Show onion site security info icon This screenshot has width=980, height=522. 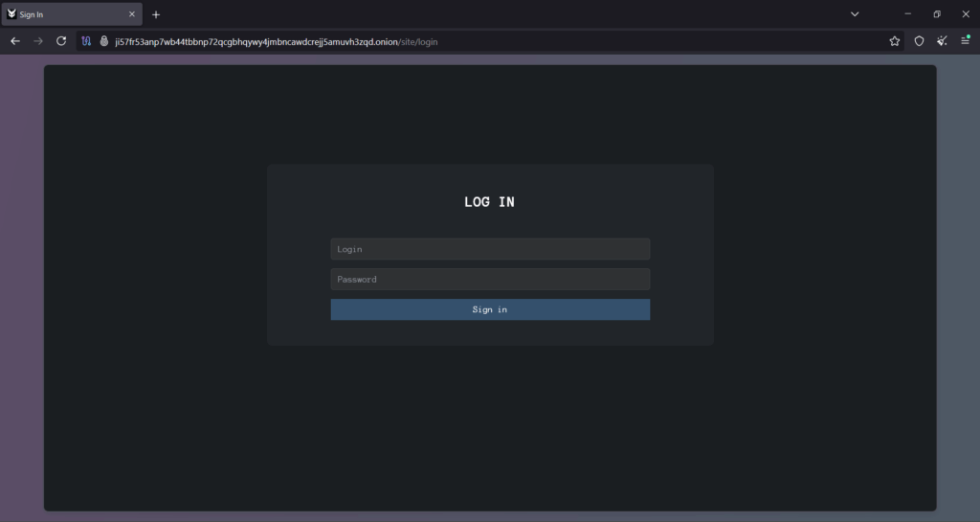pyautogui.click(x=103, y=41)
